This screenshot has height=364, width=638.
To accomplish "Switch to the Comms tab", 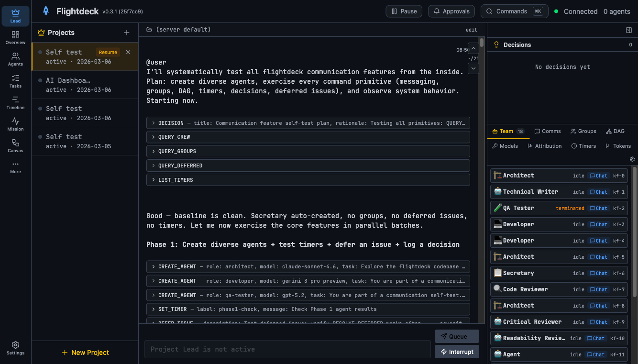I will pos(548,131).
